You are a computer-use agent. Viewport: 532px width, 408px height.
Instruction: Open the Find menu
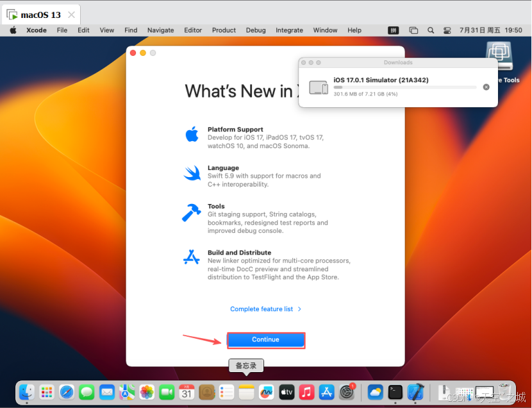(131, 30)
